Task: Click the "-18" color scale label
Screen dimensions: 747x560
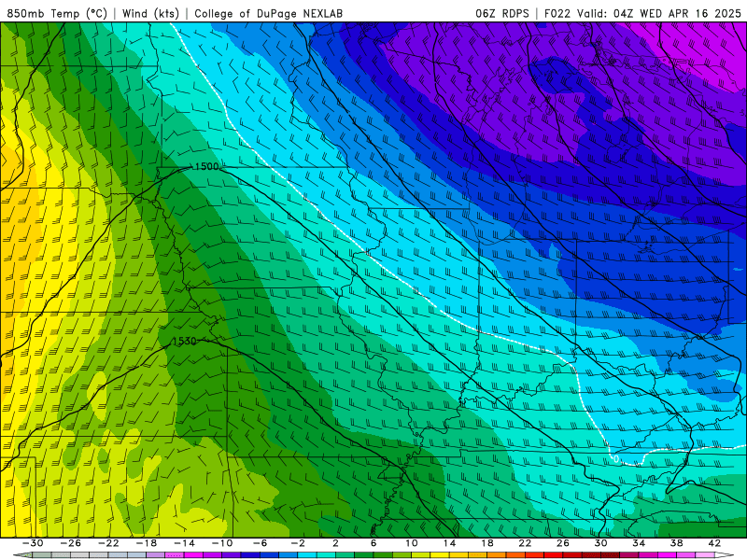Action: 147,543
